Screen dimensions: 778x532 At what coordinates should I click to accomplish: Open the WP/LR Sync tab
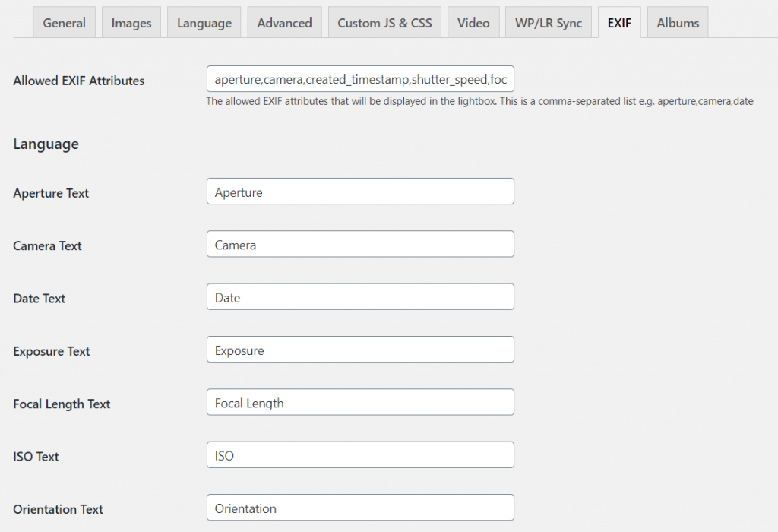click(x=549, y=23)
